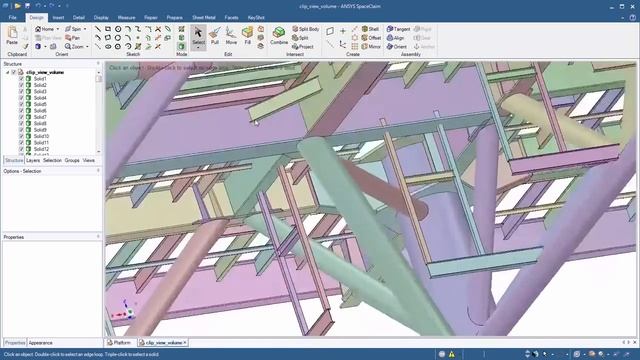640x360 pixels.
Task: Choose the Fill tool
Action: point(247,35)
